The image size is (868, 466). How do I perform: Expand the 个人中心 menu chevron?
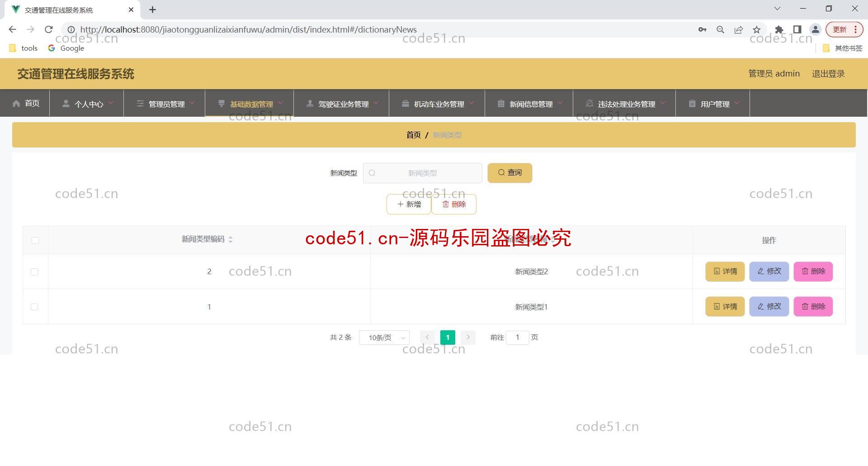(111, 103)
